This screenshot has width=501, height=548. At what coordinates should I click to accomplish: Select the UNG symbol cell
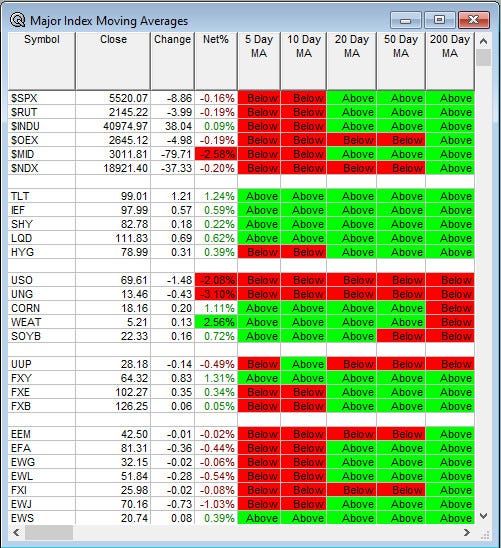pyautogui.click(x=42, y=294)
